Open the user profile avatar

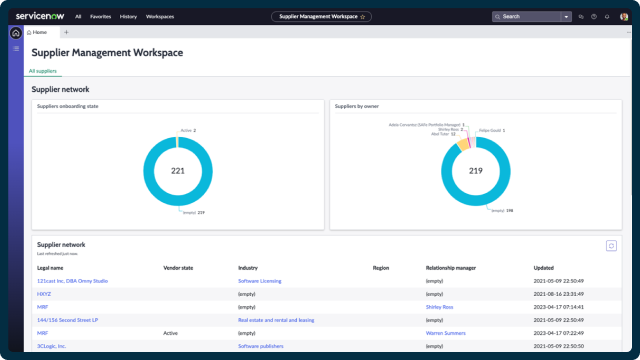pos(624,17)
